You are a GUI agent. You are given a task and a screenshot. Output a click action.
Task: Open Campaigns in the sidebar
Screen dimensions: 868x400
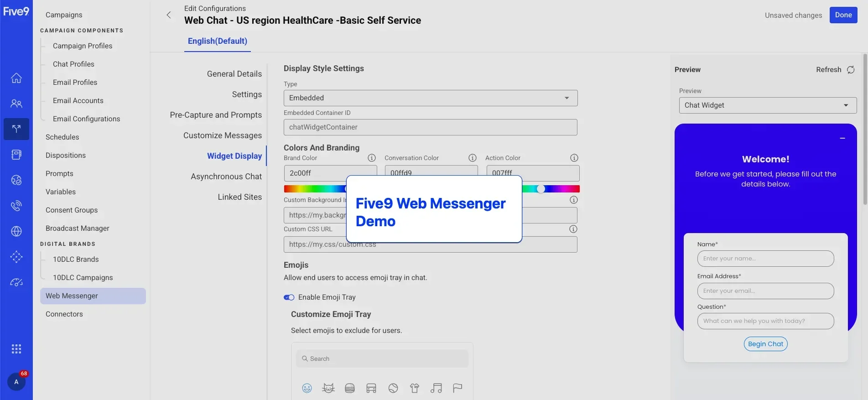(64, 15)
